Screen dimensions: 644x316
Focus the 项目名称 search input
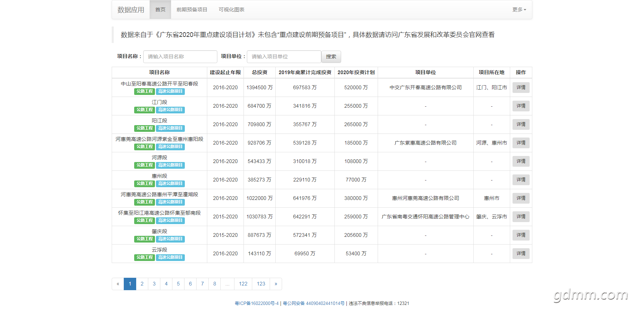click(180, 57)
